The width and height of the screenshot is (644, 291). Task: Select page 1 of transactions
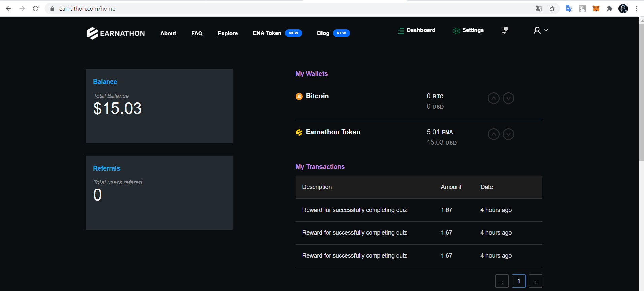518,281
